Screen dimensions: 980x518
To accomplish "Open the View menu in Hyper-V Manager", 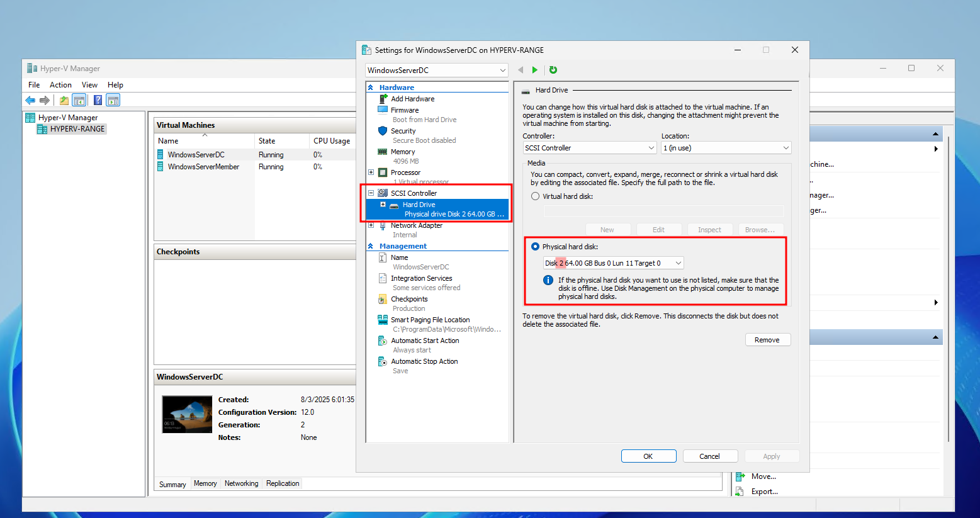I will (89, 85).
